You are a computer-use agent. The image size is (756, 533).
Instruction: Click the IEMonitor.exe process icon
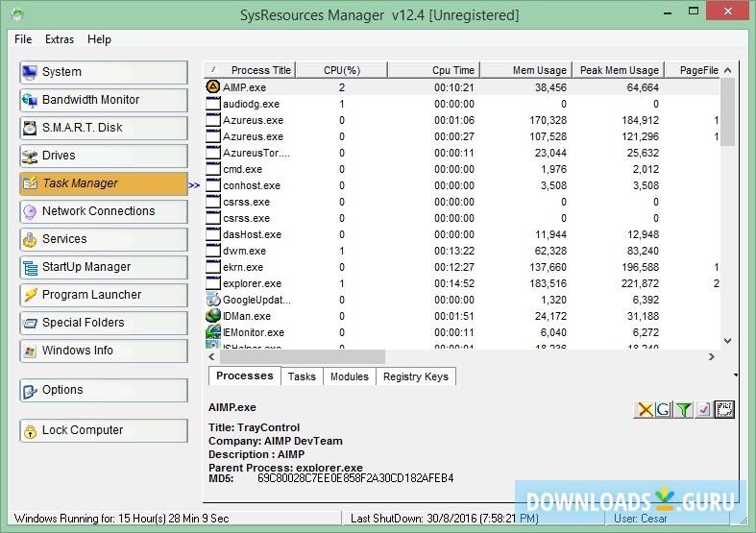click(x=212, y=332)
